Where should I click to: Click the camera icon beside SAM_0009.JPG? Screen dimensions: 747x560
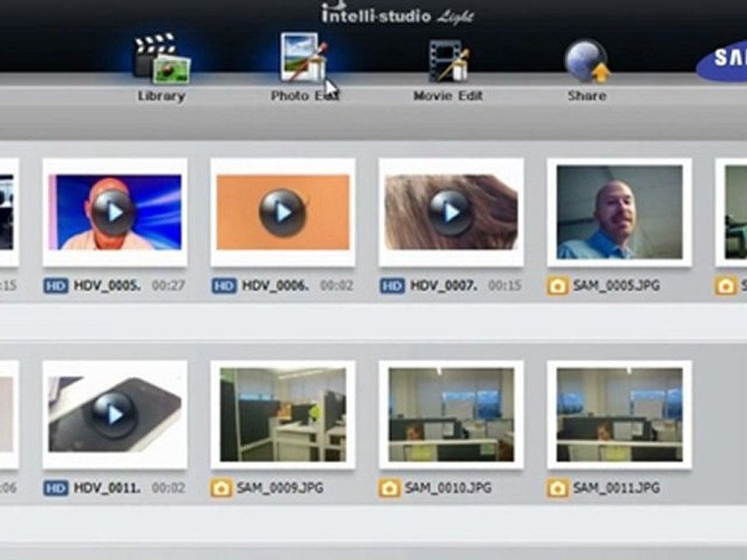click(x=222, y=488)
